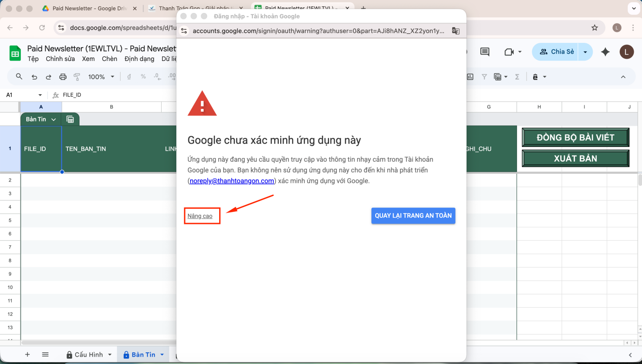Screen dimensions: 642x364
Task: Click the Insert chart toolbar icon
Action: coord(470,77)
